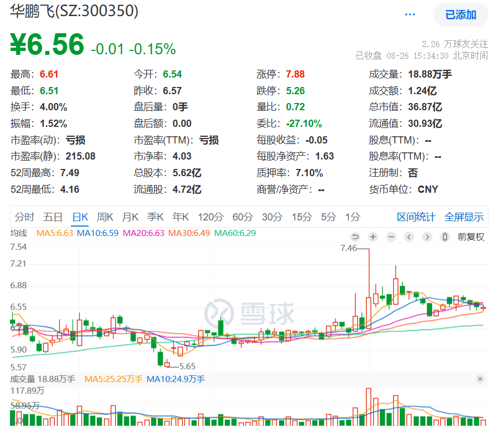This screenshot has width=504, height=426.
Task: Click the MA60:6.29 moving average label
Action: click(235, 233)
